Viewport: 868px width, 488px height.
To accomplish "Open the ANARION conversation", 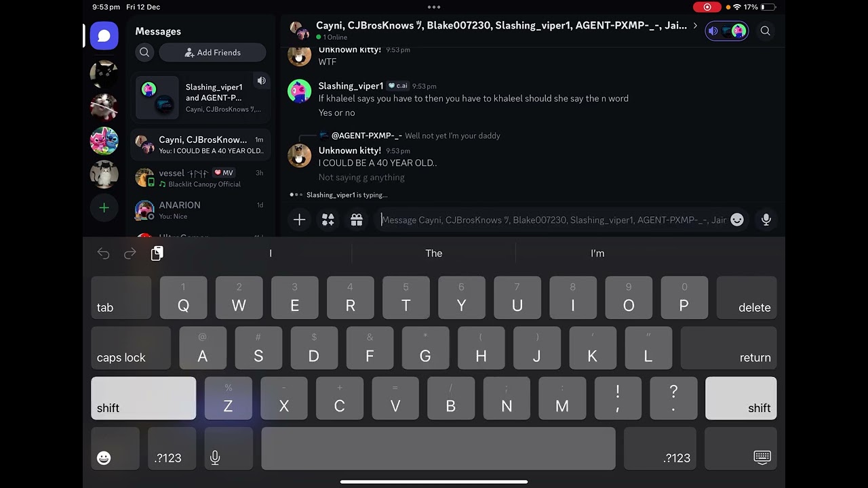I will pos(200,210).
